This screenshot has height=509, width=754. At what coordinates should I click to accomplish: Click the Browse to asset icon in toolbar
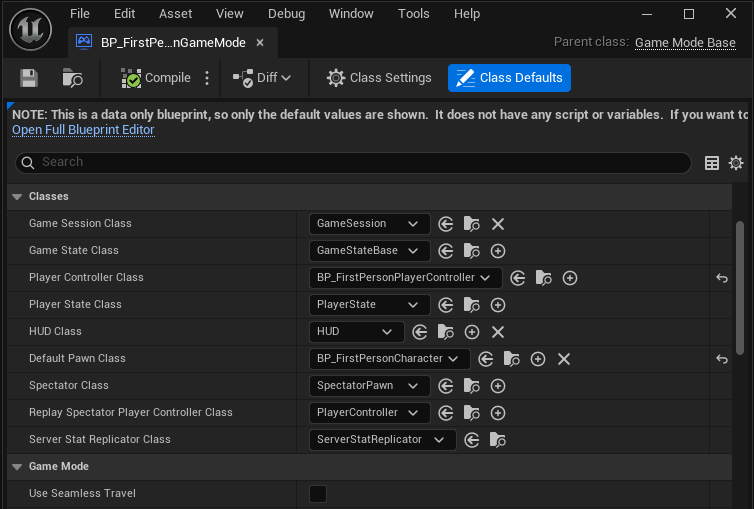click(73, 78)
